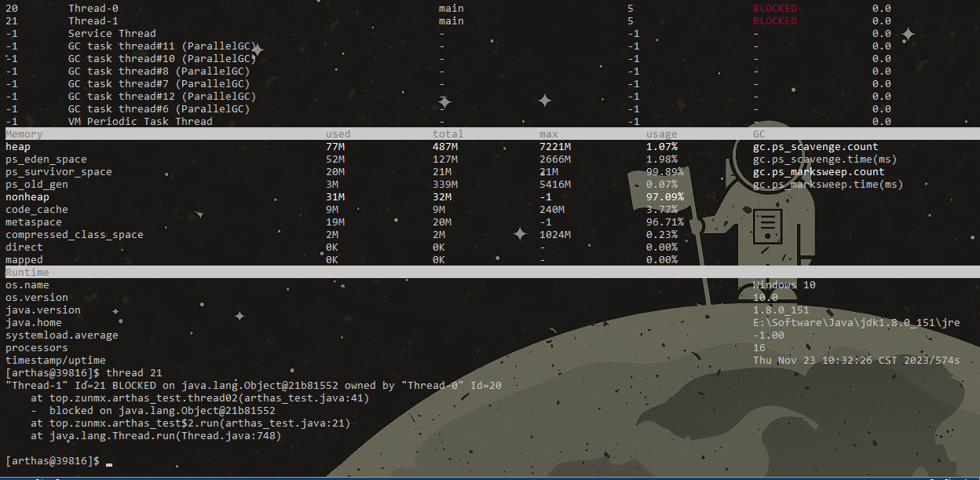Click the 'Thread-1 Id=21 BLOCKED' output line
Viewport: 980px width, 480px height.
[254, 386]
